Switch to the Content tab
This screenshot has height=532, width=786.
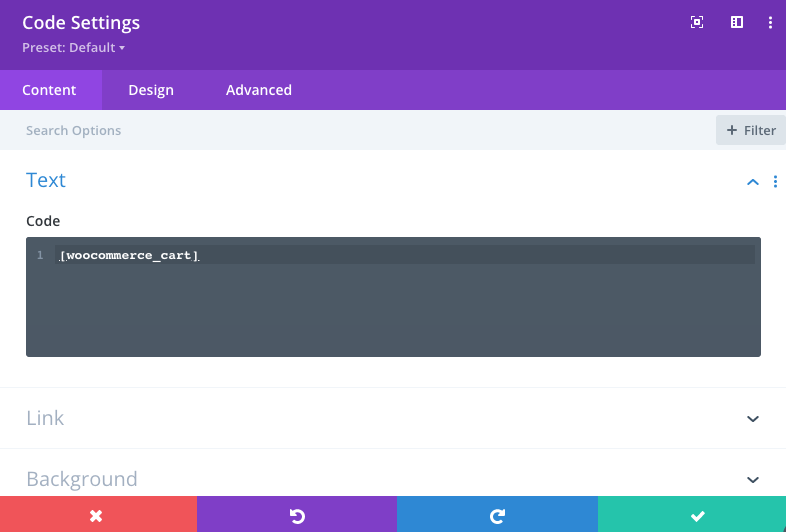pyautogui.click(x=51, y=90)
